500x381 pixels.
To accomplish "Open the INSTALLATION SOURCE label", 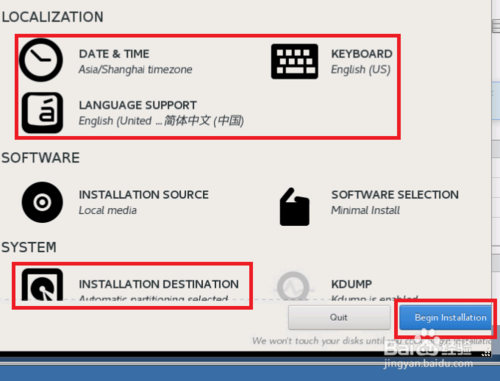I will coord(144,195).
